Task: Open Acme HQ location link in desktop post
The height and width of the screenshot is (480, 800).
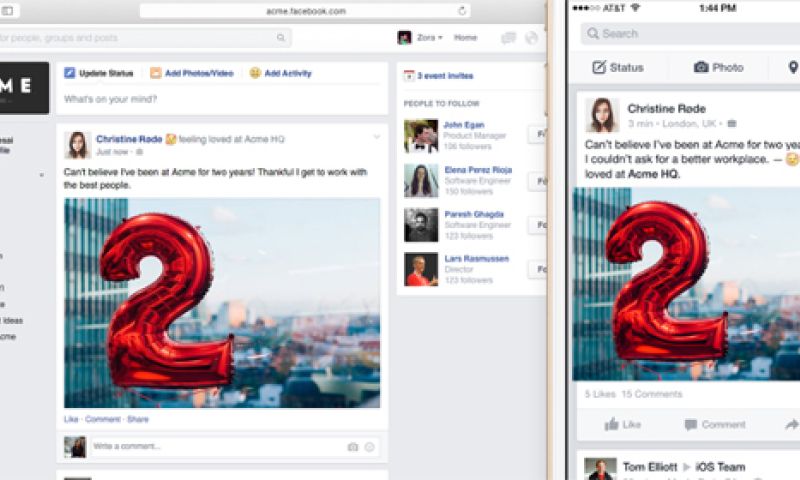Action: (264, 139)
